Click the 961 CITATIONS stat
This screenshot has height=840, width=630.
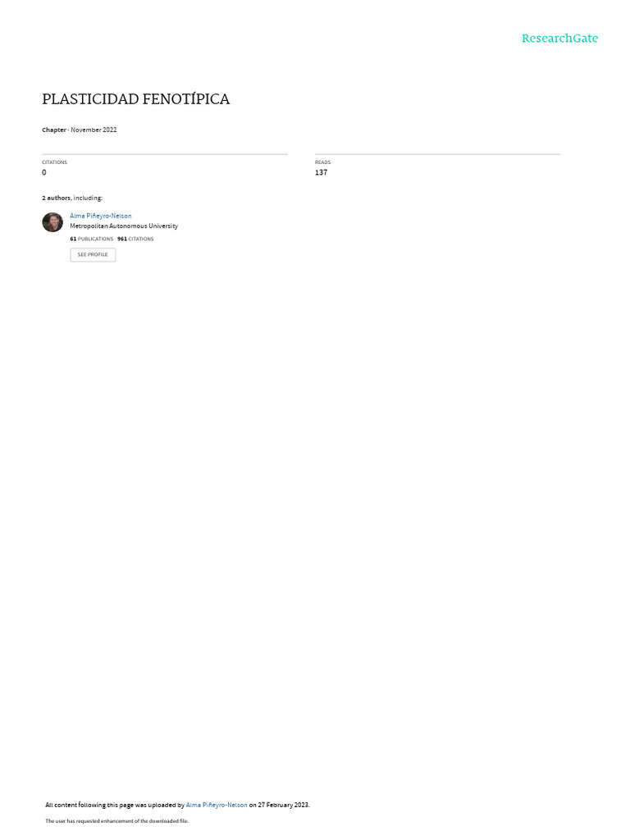135,239
